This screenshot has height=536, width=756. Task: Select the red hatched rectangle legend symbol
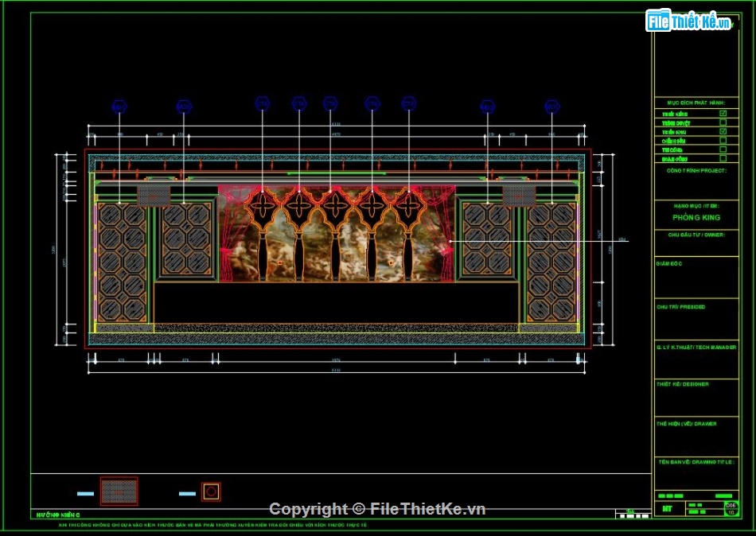click(x=119, y=491)
